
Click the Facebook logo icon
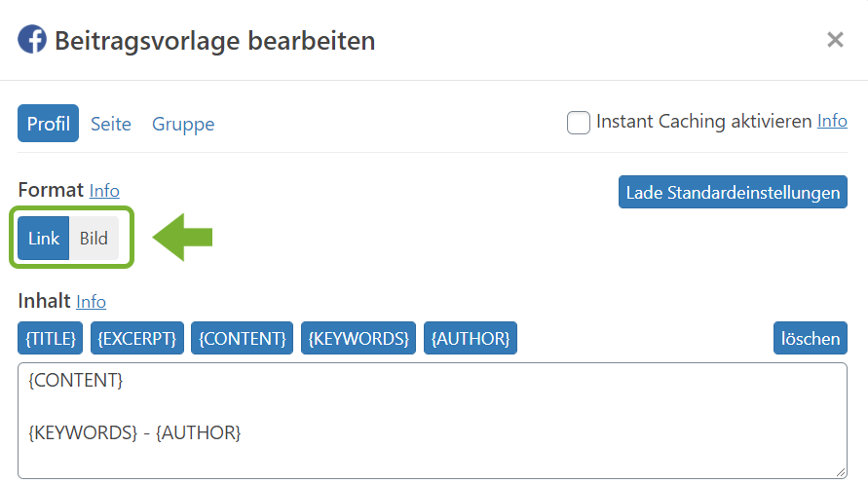(32, 39)
